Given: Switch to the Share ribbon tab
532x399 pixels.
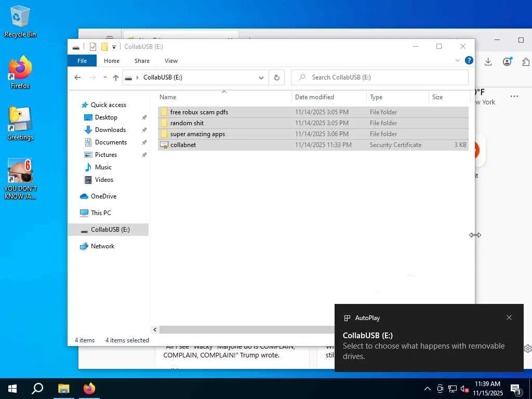Looking at the screenshot, I should pos(142,61).
